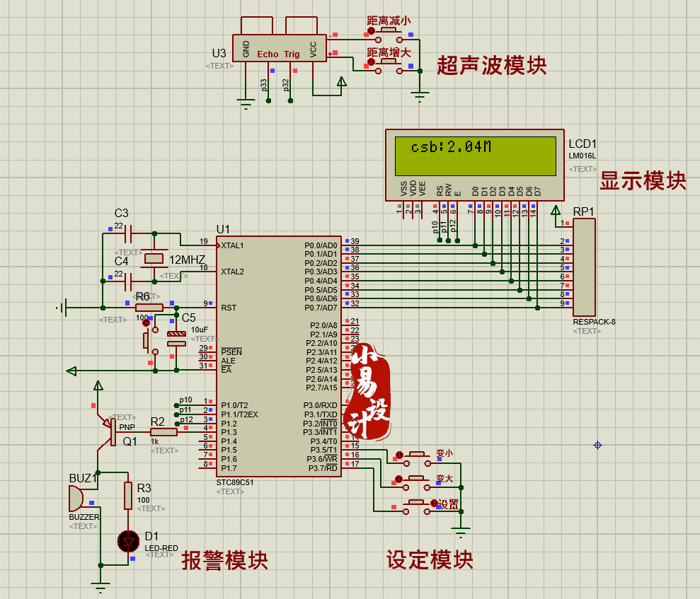Viewport: 700px width, 599px height.
Task: Click power arrow terminal above Q1 transistor
Action: tap(98, 386)
